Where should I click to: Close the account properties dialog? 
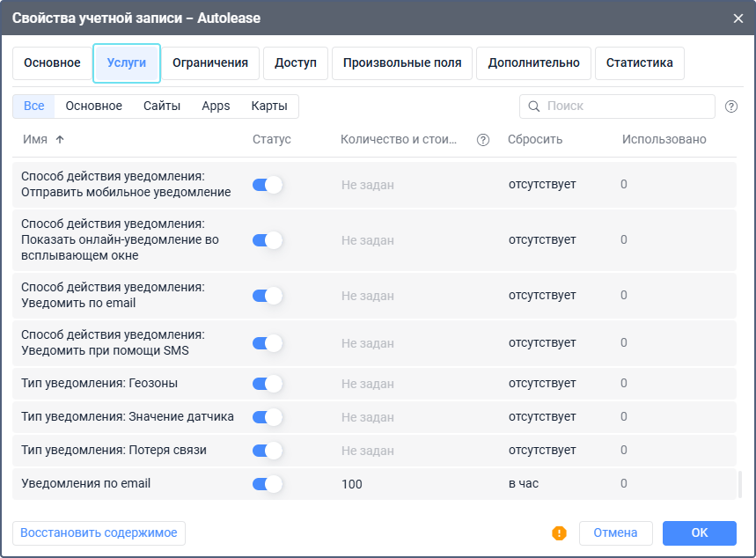pyautogui.click(x=738, y=18)
